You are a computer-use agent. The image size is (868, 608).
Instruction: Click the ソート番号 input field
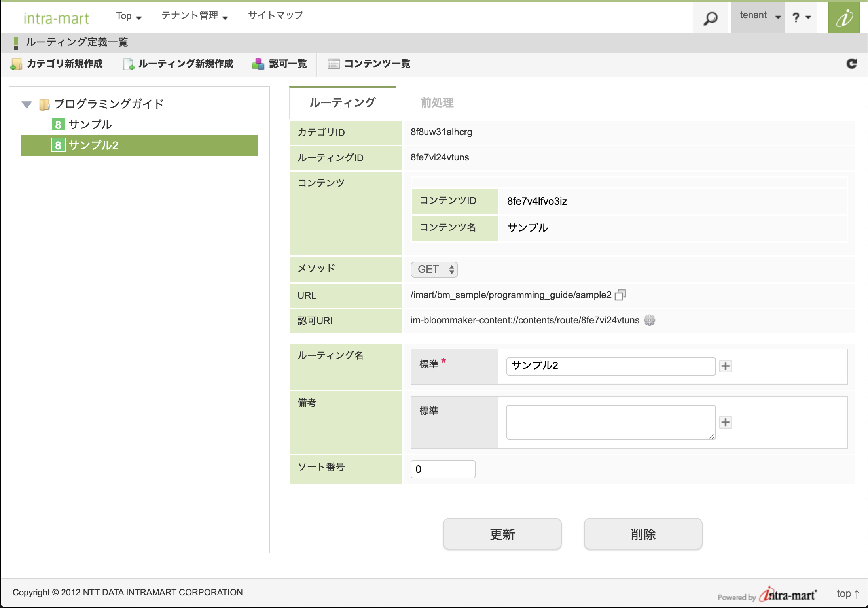[x=443, y=469]
